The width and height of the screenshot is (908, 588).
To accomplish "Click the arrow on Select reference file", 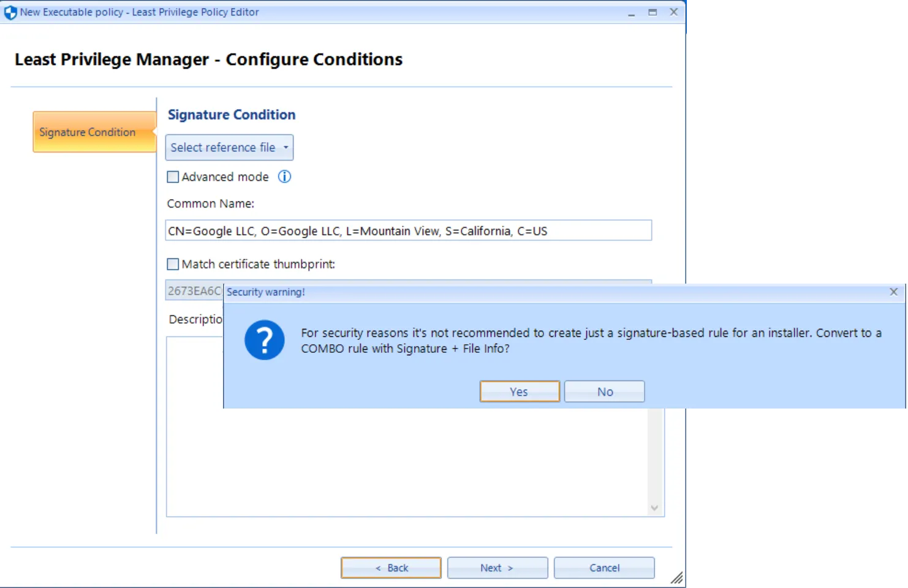I will coord(286,147).
